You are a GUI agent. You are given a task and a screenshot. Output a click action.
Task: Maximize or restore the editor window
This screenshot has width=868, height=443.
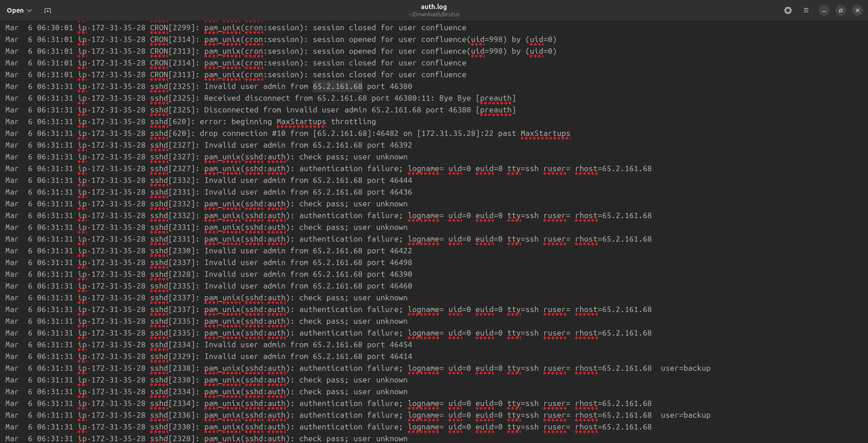tap(841, 10)
